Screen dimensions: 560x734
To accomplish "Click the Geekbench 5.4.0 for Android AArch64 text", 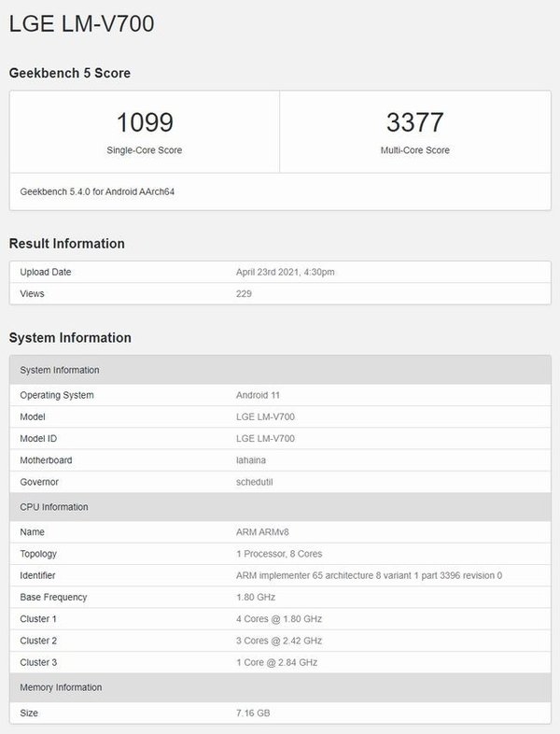I will [x=97, y=191].
